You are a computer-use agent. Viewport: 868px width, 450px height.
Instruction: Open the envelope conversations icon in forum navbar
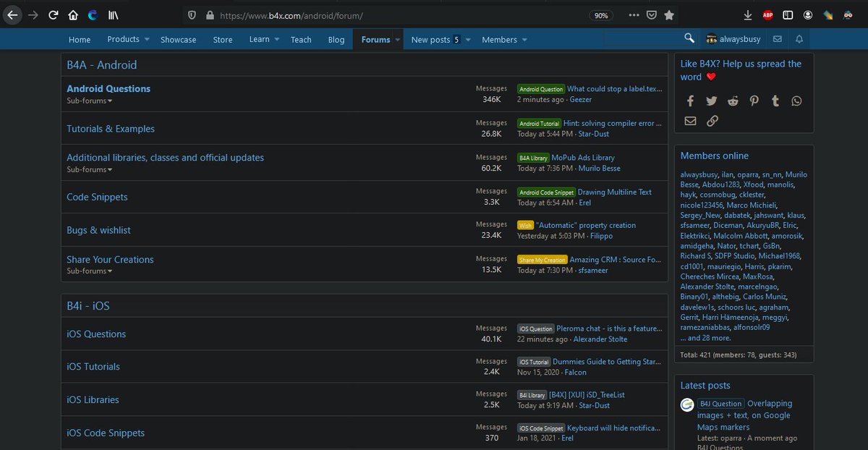pyautogui.click(x=777, y=39)
